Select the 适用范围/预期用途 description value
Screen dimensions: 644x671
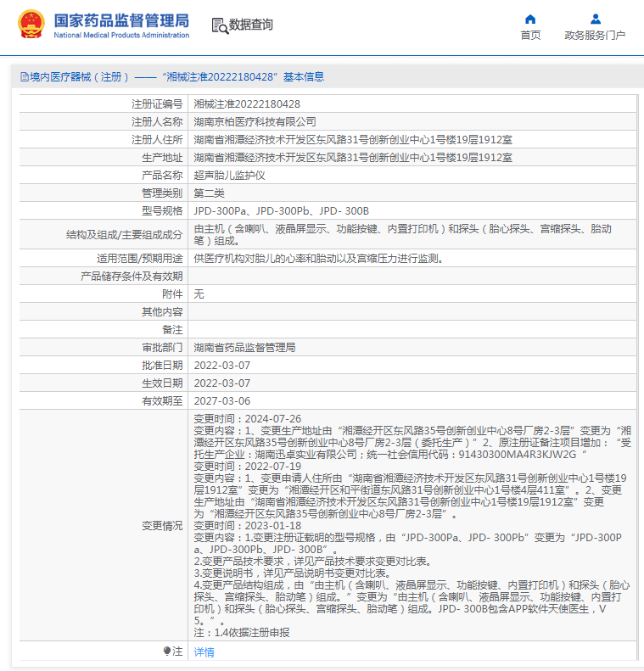319,259
